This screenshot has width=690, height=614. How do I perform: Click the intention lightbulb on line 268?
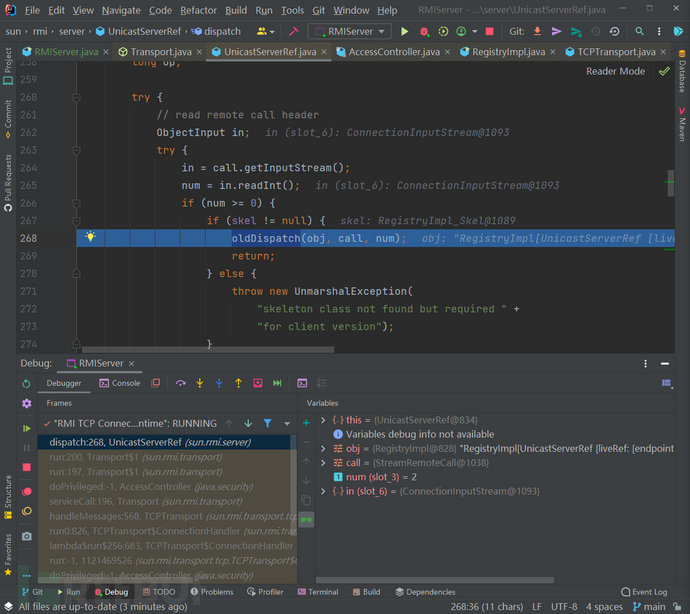click(x=90, y=236)
